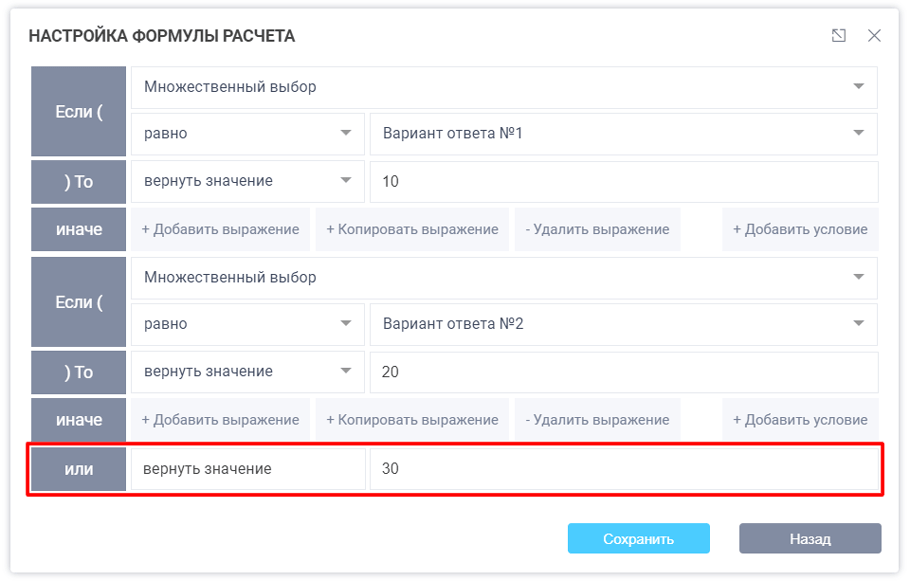910x581 pixels.
Task: Click «+ Добавить выражение» in the second block
Action: tap(220, 419)
